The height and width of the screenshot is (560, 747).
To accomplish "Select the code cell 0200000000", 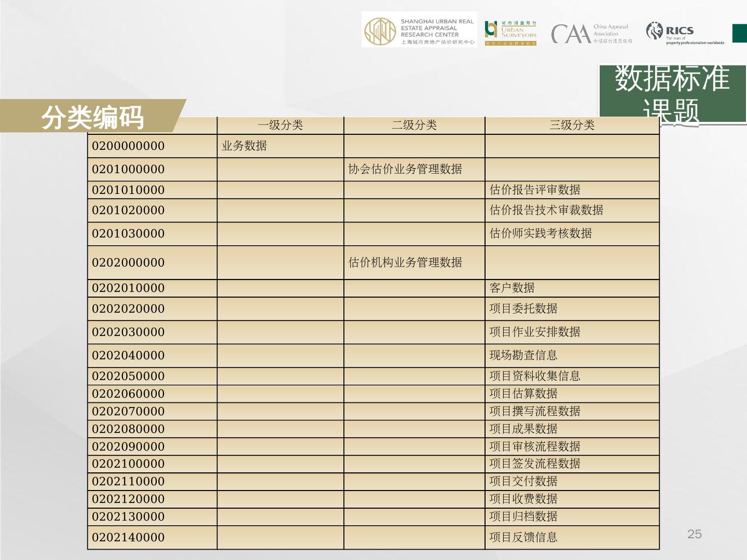I will pos(128,146).
